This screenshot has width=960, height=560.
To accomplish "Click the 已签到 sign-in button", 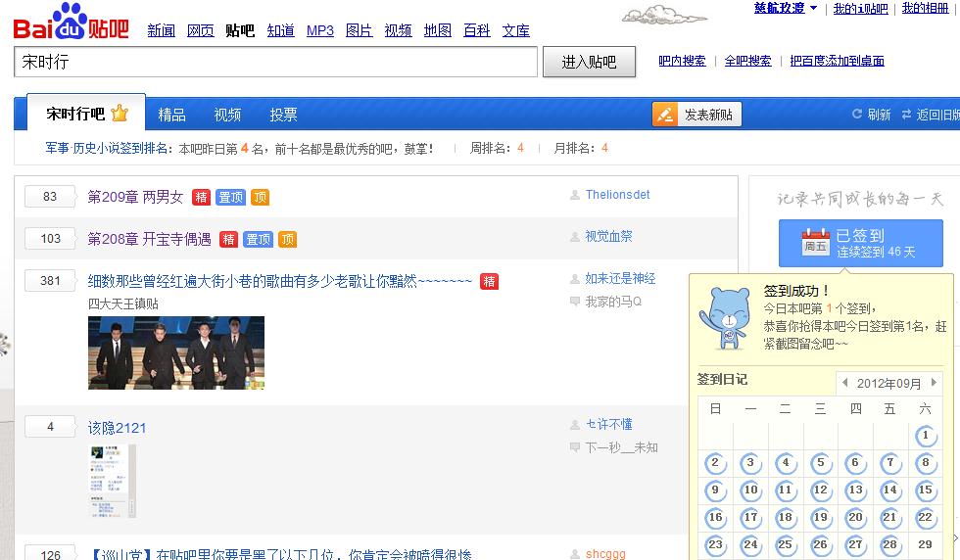I will click(860, 243).
